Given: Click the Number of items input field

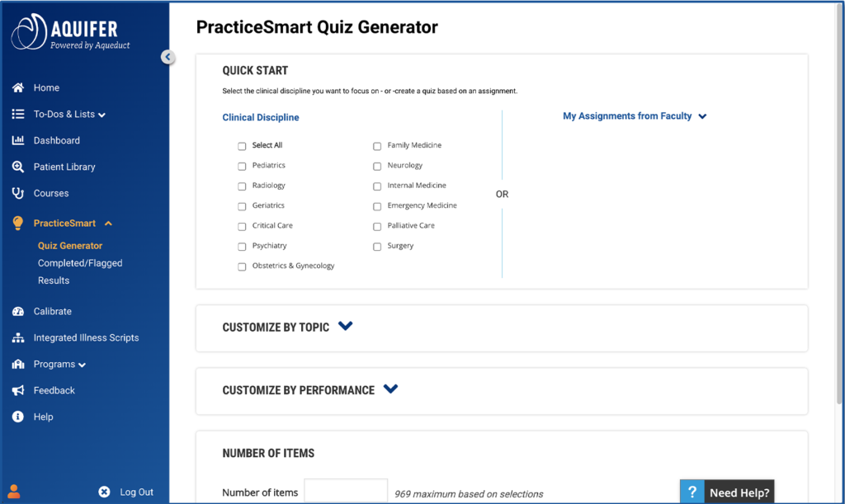Looking at the screenshot, I should click(345, 492).
